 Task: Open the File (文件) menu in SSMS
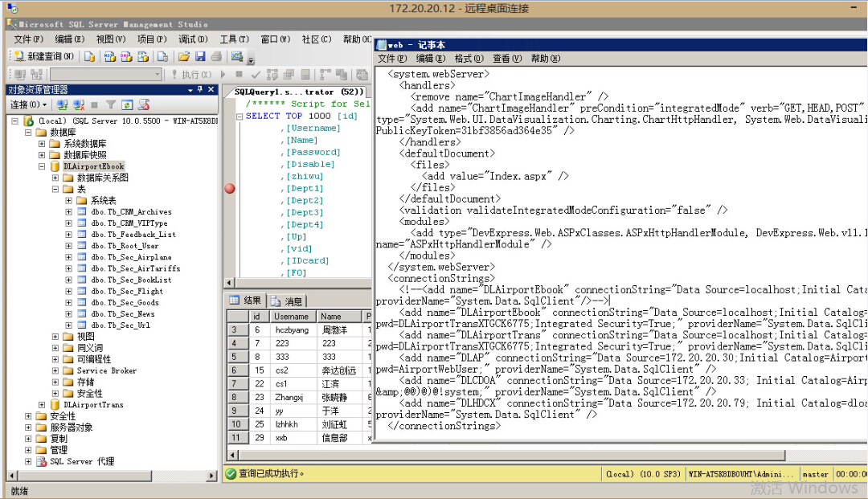[x=28, y=39]
